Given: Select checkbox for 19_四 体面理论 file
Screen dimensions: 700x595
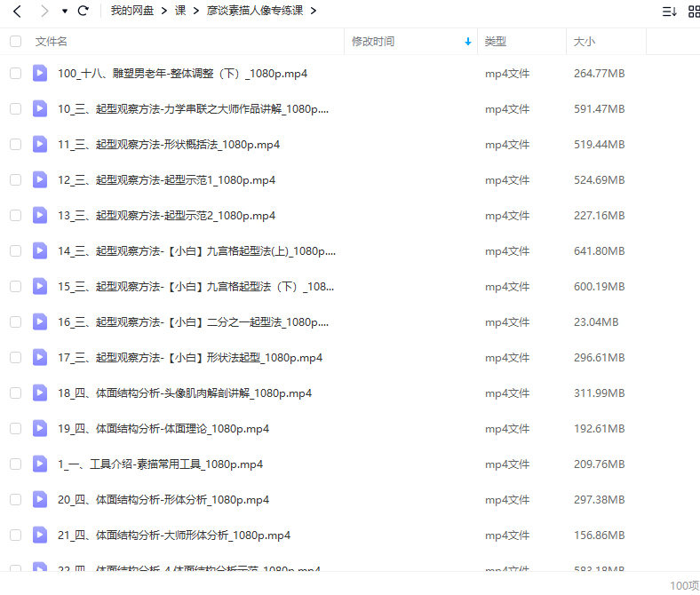Looking at the screenshot, I should (x=15, y=428).
